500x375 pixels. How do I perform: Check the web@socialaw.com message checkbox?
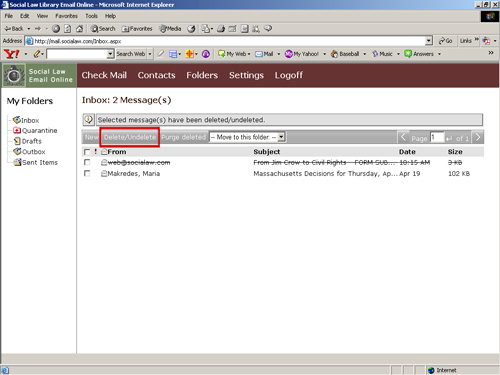click(87, 162)
